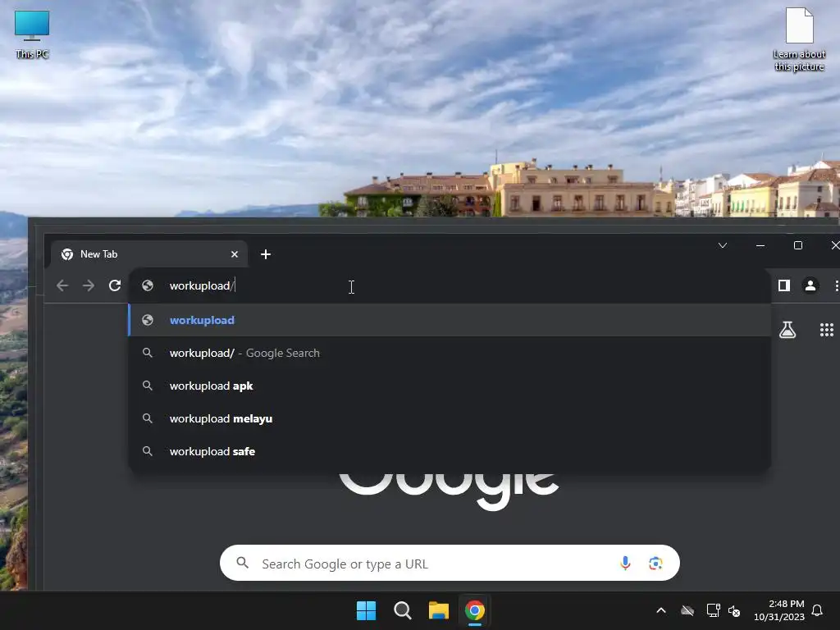840x630 pixels.
Task: Start voice search with microphone icon
Action: pyautogui.click(x=624, y=563)
